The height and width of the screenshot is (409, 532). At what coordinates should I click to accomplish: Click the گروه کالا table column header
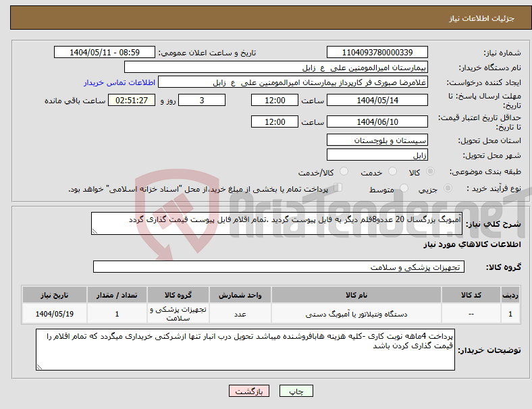pos(178,295)
